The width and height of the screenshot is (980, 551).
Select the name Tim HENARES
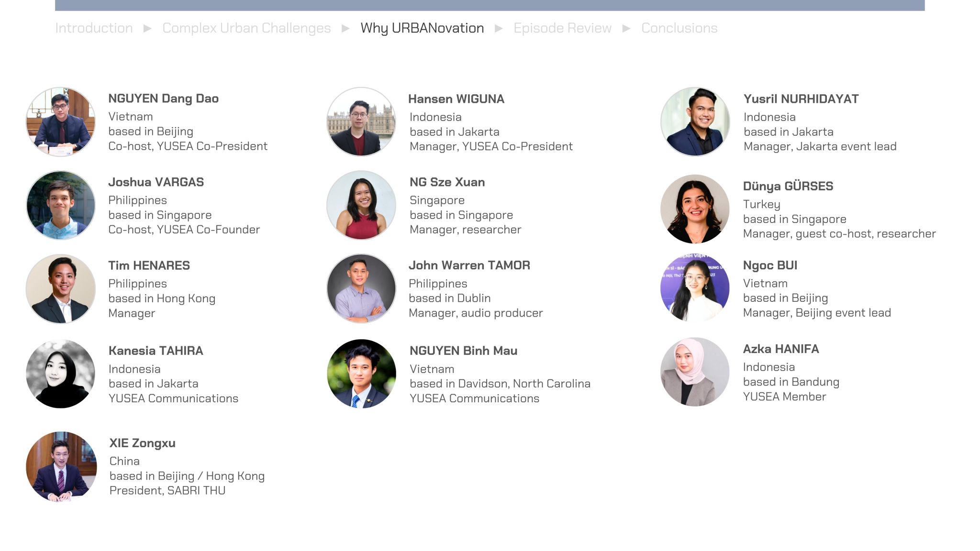[x=149, y=265]
